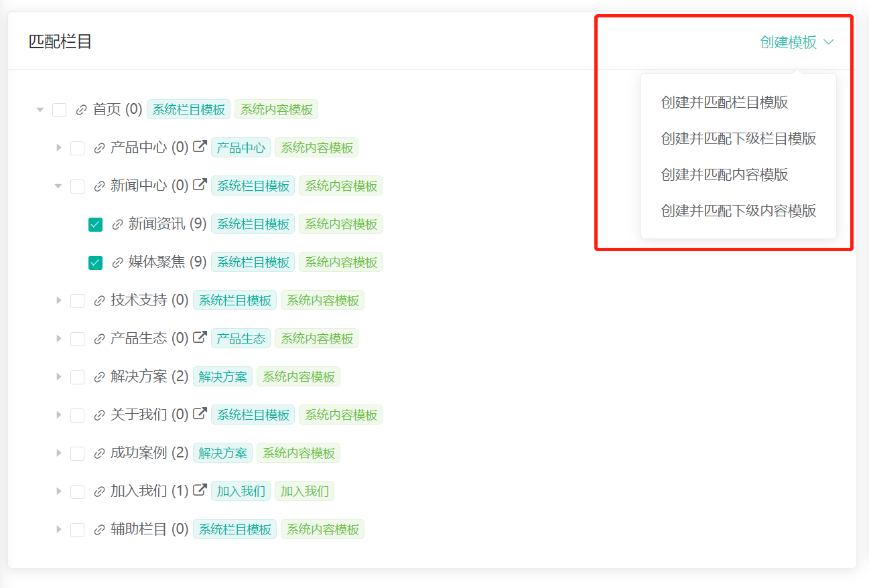Collapse the 新闻中心 tree node

tap(58, 186)
